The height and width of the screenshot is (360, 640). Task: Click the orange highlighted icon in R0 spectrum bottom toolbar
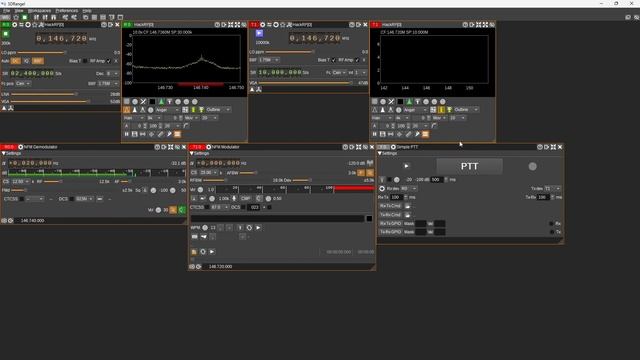pos(177,134)
